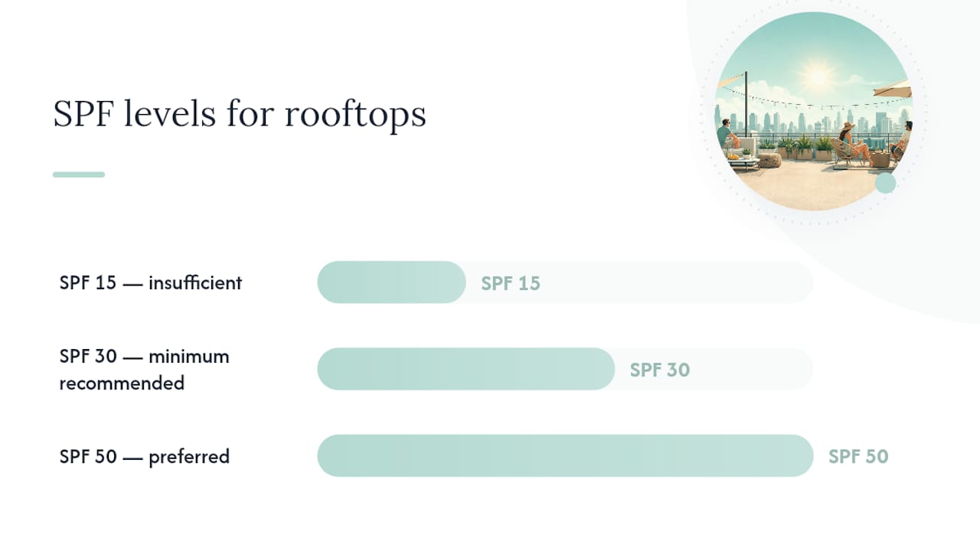Click the beige parasol at the picture's top right
980x551 pixels.
click(893, 89)
